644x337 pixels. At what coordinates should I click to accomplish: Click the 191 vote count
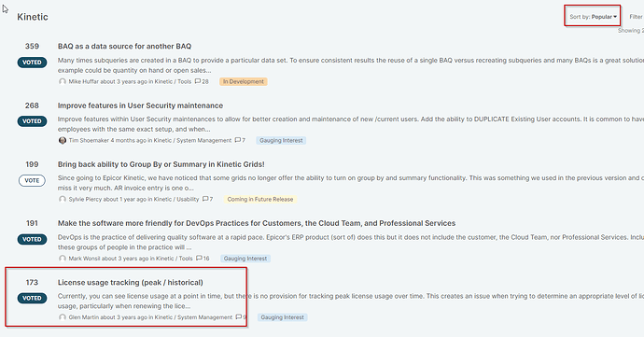(32, 223)
